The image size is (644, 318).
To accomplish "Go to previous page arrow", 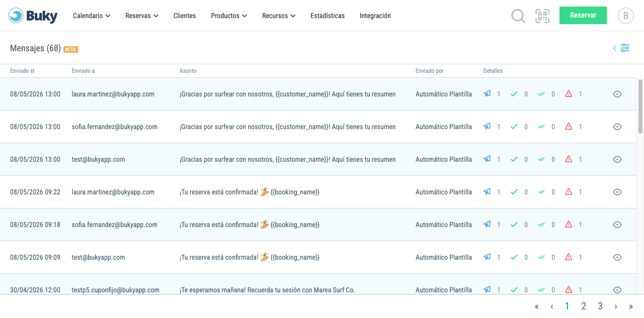I will click(552, 306).
